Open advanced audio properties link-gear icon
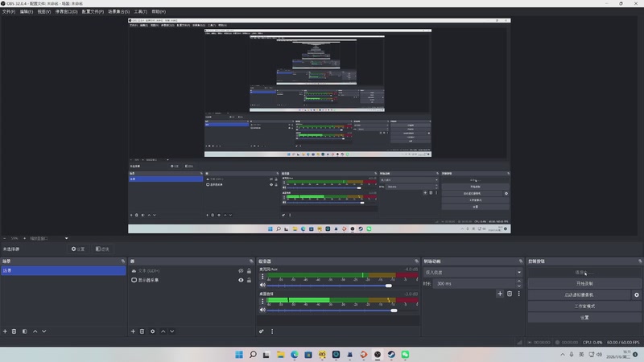The width and height of the screenshot is (644, 362). [x=261, y=331]
